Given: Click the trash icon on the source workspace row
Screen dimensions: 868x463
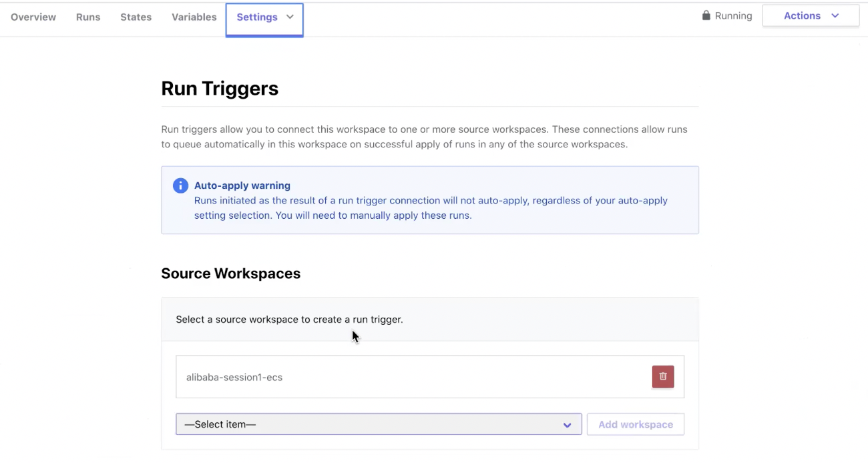Looking at the screenshot, I should pos(662,376).
